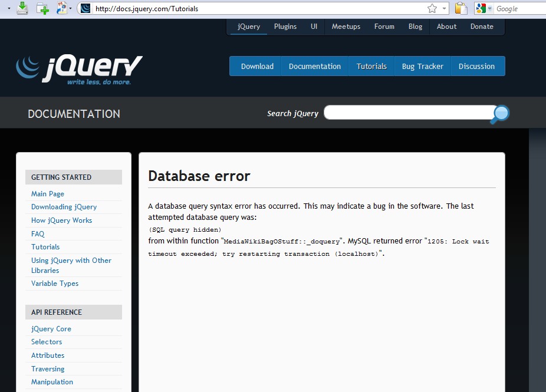
Task: Open the Plugins tab in top navigation
Action: point(285,27)
